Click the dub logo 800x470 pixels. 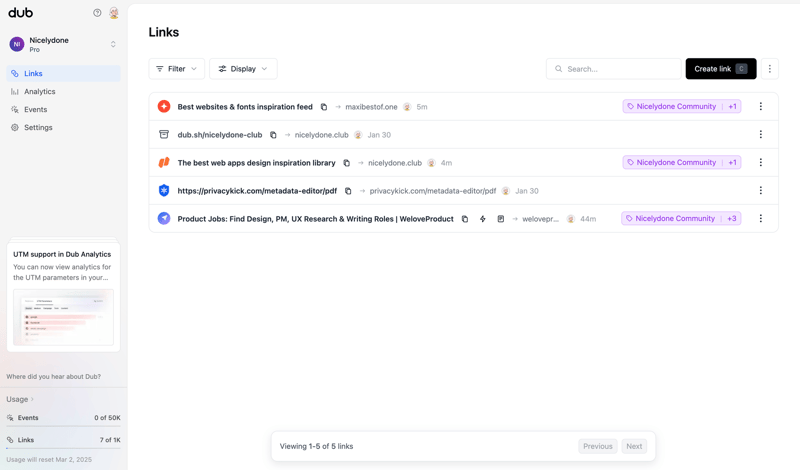click(20, 13)
